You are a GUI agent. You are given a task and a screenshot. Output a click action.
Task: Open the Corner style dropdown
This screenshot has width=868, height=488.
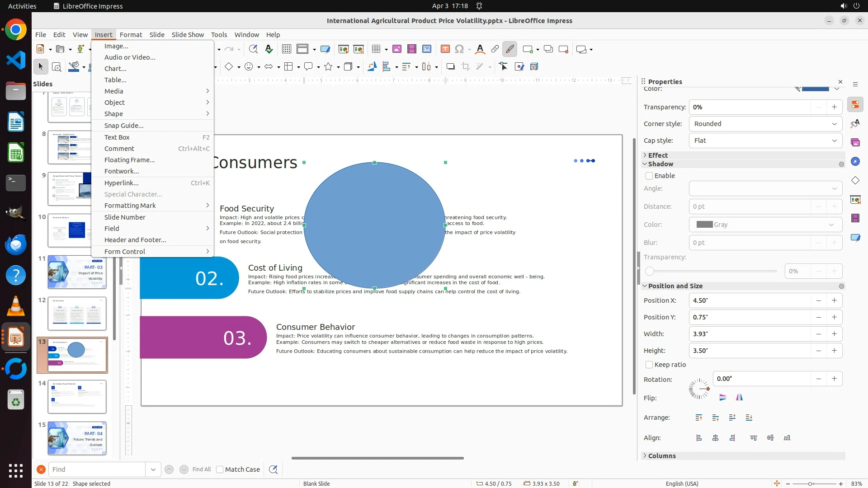point(765,124)
